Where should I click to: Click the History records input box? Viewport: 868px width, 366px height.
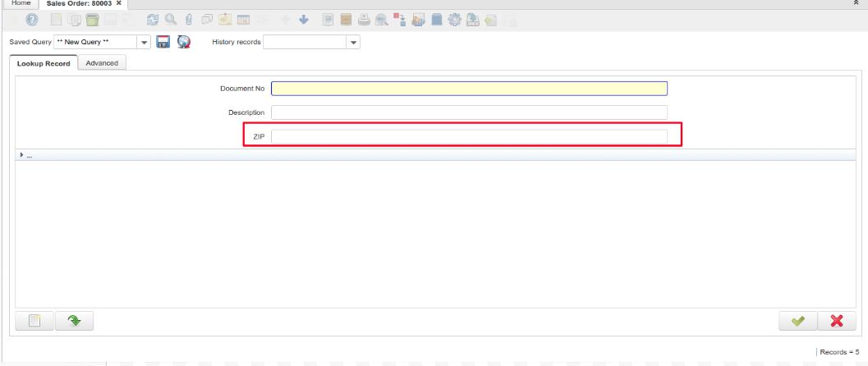pyautogui.click(x=305, y=42)
